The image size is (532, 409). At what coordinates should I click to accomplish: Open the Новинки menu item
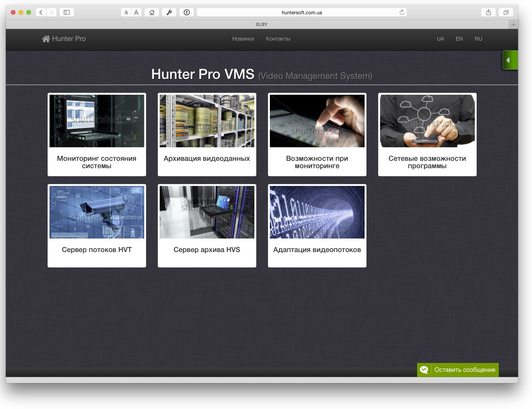point(243,39)
